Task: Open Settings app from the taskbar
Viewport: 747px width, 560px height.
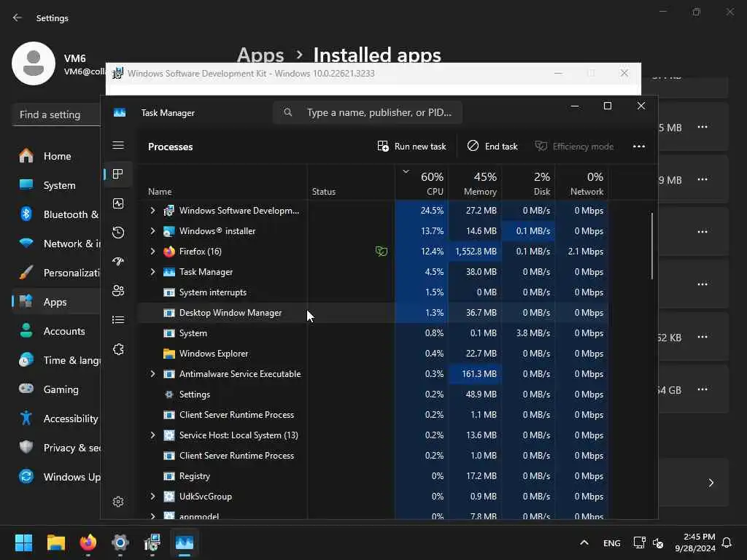Action: click(120, 542)
